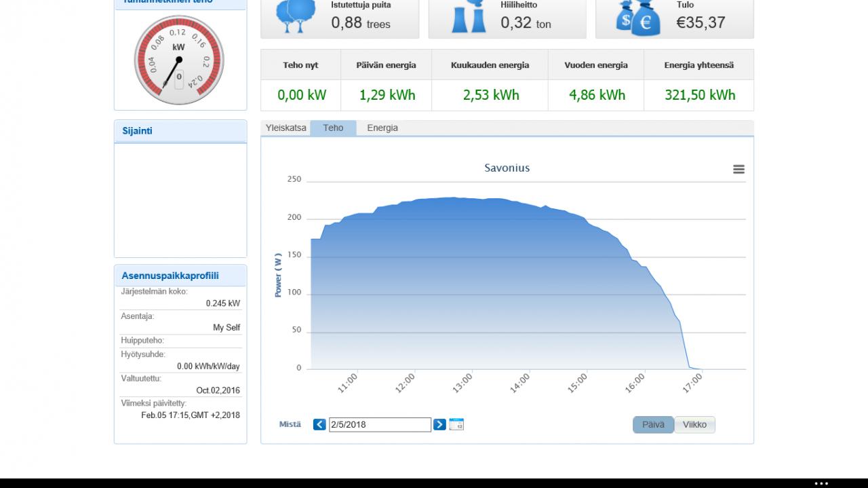Click the Savonius chart title
This screenshot has width=868, height=488.
pyautogui.click(x=507, y=168)
